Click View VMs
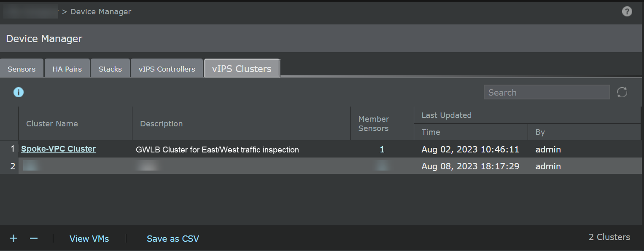 89,239
